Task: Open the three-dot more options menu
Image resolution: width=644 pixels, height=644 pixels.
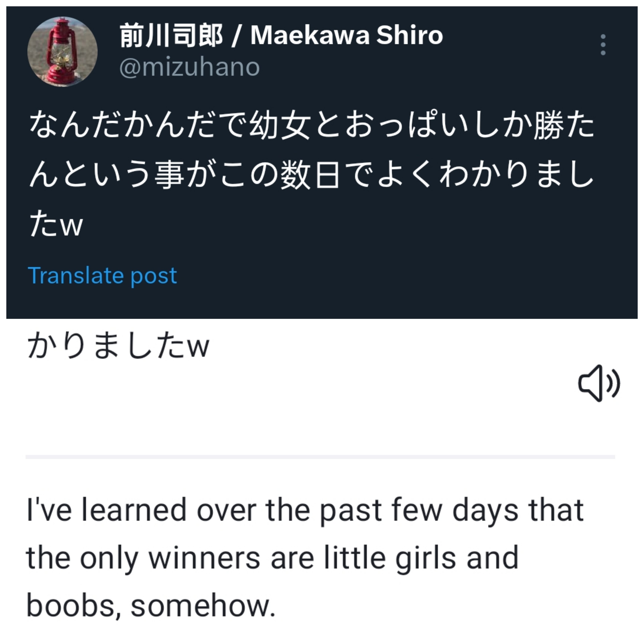Action: click(x=603, y=45)
